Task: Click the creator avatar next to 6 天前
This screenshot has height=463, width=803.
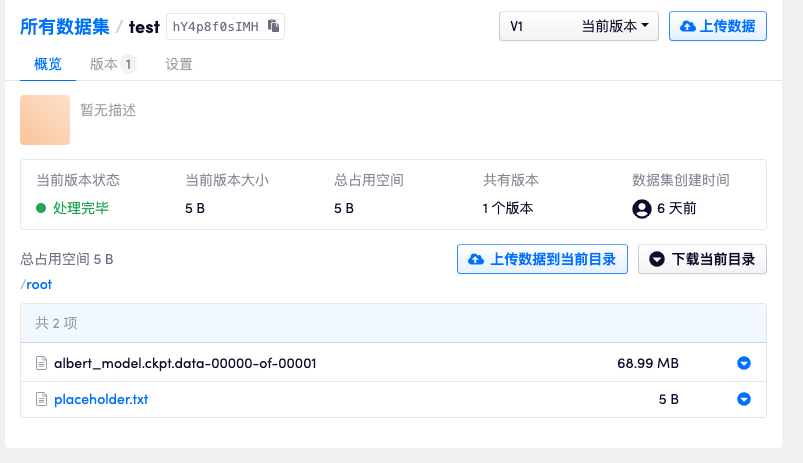Action: [642, 209]
